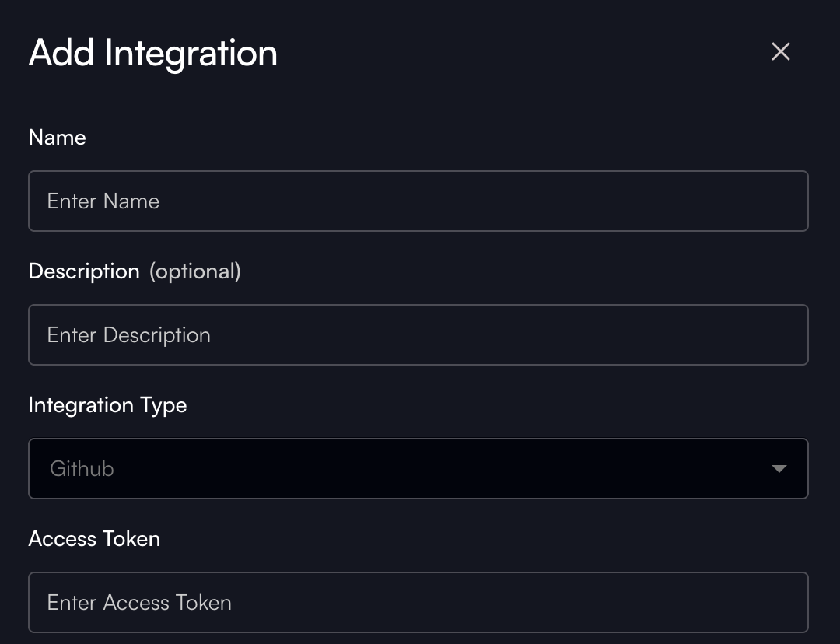Screen dimensions: 840x644
Task: Click the dropdown arrow in Integration Type
Action: coord(779,469)
